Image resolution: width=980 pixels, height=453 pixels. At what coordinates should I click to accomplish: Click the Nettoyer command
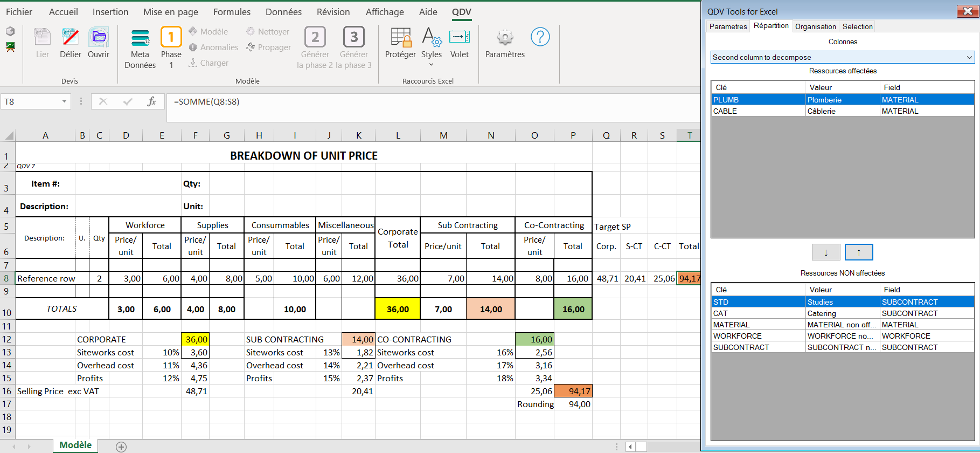tap(268, 32)
